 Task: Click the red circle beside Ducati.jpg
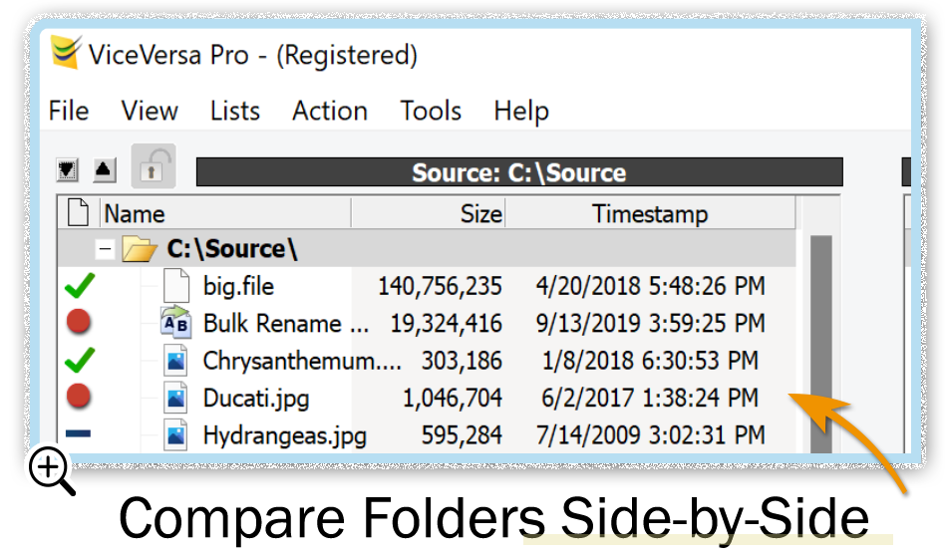(x=79, y=397)
